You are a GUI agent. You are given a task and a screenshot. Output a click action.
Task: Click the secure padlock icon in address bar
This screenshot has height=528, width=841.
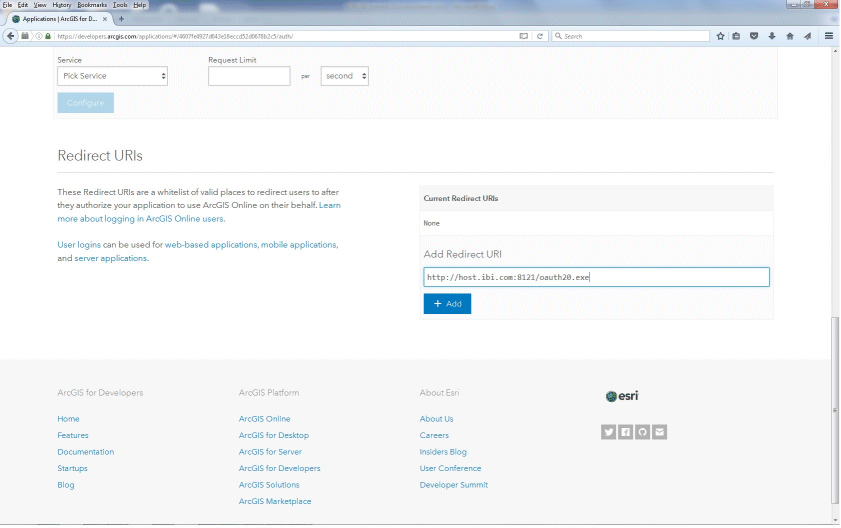click(48, 36)
